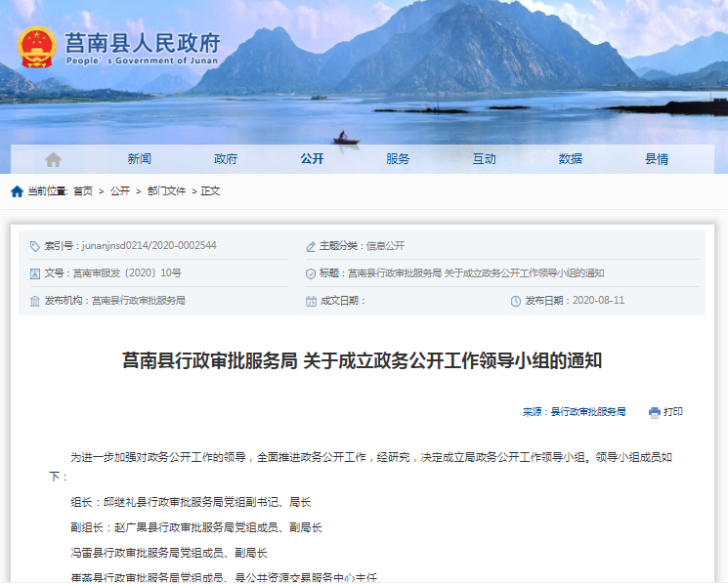
Task: Open the 互动 navigation tab
Action: pyautogui.click(x=484, y=159)
